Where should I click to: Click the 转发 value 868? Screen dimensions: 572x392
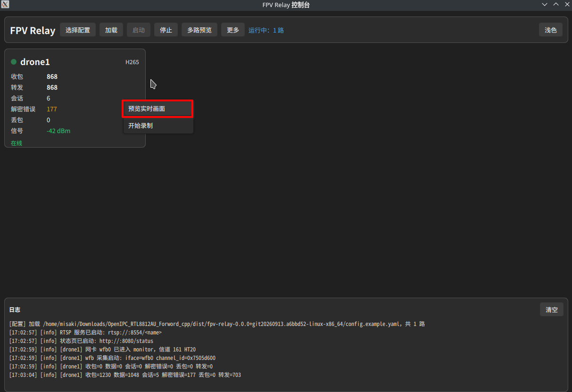[52, 87]
